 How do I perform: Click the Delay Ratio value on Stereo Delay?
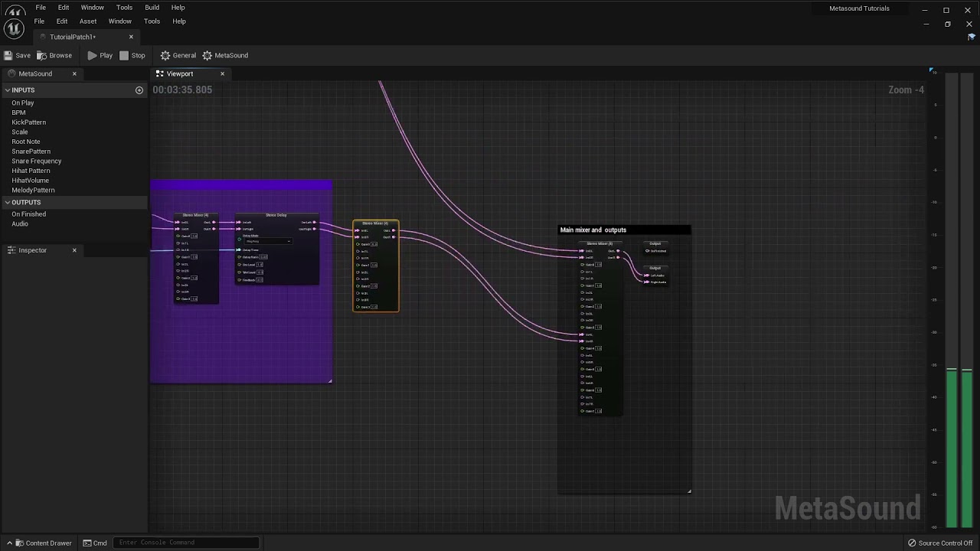(263, 257)
